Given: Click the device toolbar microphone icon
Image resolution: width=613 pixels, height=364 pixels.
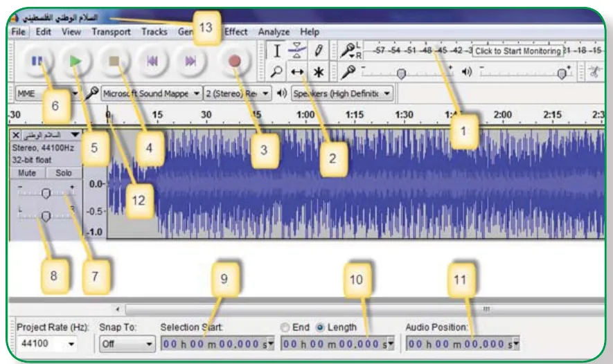Looking at the screenshot, I should (x=92, y=93).
